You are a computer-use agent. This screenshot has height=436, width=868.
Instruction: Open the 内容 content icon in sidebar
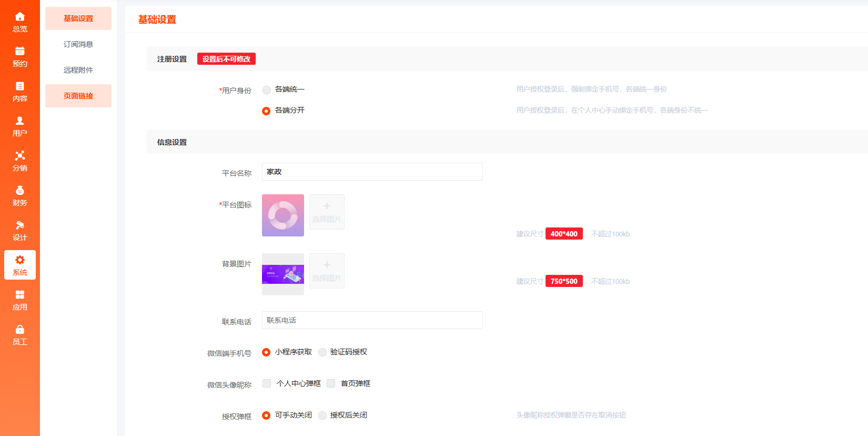tap(20, 86)
